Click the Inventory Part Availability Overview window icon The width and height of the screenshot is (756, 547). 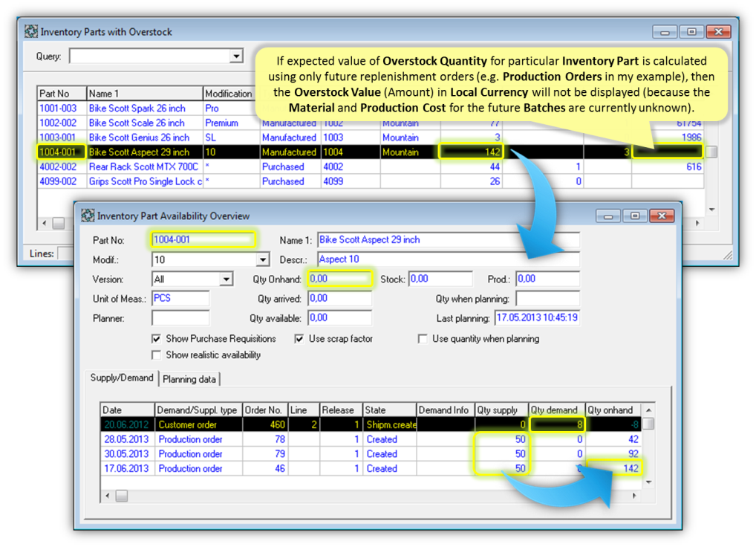(x=88, y=216)
